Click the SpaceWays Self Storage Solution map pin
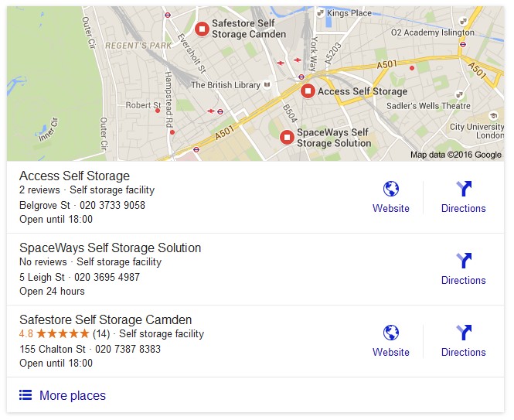 pyautogui.click(x=287, y=137)
